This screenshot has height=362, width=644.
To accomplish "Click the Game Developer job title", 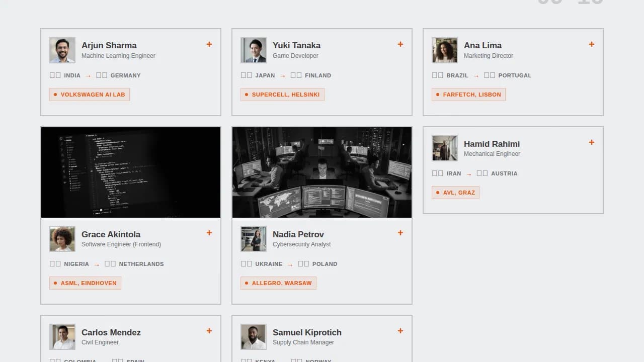I will point(295,56).
